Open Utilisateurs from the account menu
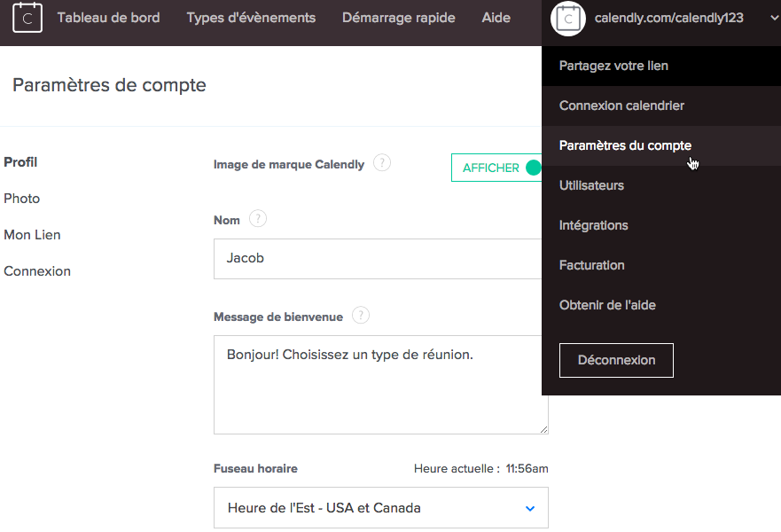 point(661,185)
